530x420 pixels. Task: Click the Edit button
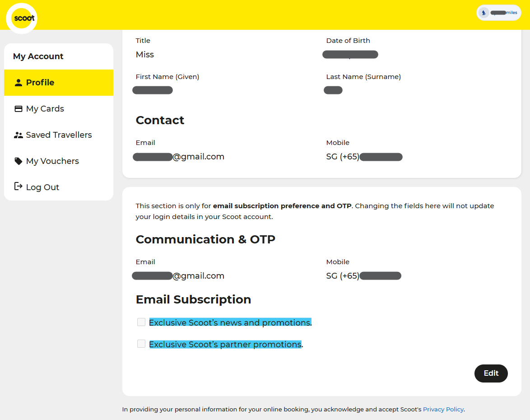[x=491, y=373]
